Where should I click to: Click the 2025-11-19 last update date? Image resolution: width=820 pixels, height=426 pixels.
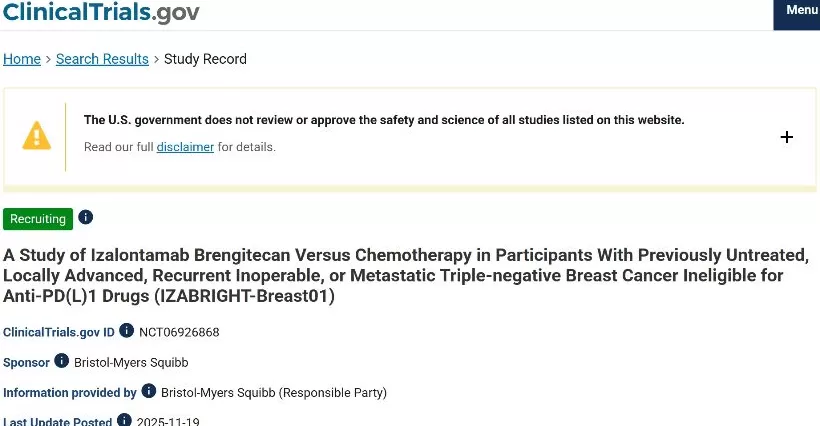(169, 422)
